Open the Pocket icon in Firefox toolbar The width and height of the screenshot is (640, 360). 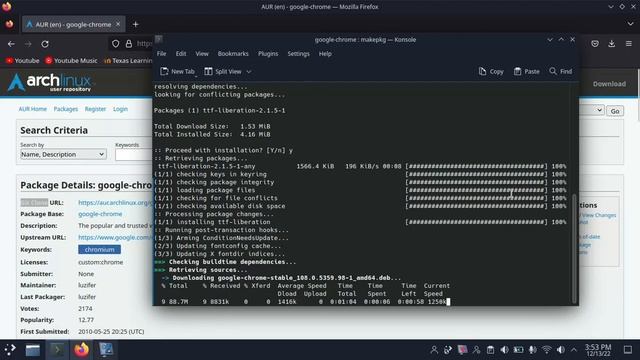pos(595,44)
